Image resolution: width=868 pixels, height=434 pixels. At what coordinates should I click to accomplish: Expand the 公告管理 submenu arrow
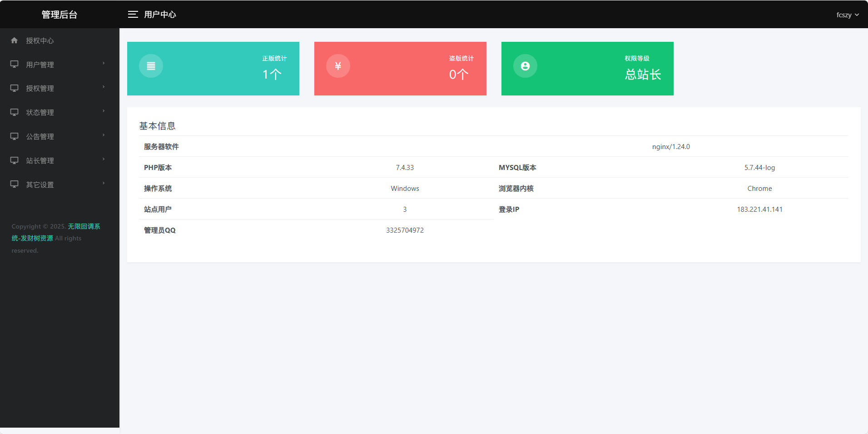(x=104, y=135)
